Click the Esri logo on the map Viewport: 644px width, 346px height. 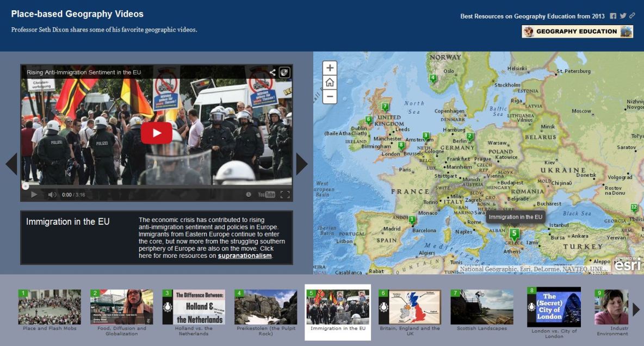627,264
